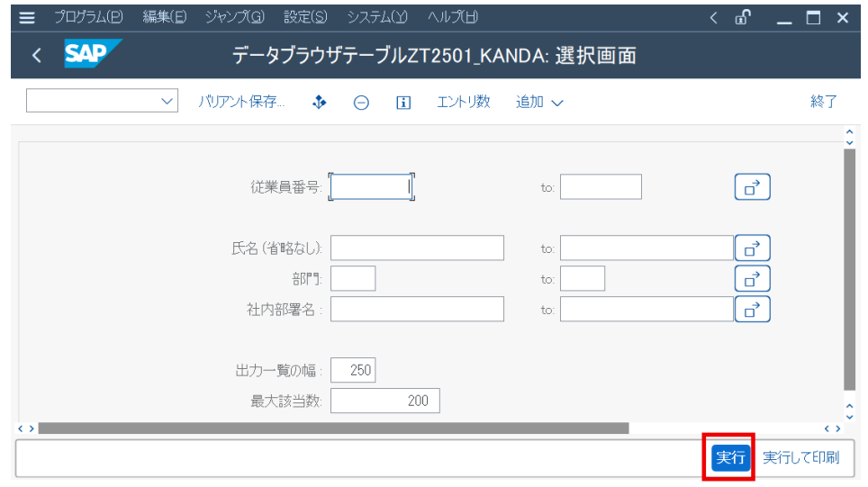Open multiple selection for 氏名 (省略なし)
The width and height of the screenshot is (868, 487).
pos(752,248)
